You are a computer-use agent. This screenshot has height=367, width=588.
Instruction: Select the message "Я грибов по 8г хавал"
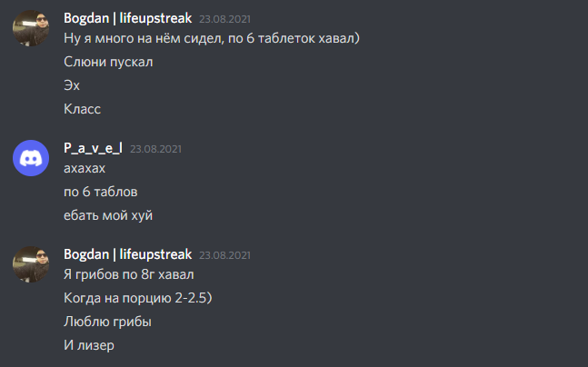(x=129, y=274)
